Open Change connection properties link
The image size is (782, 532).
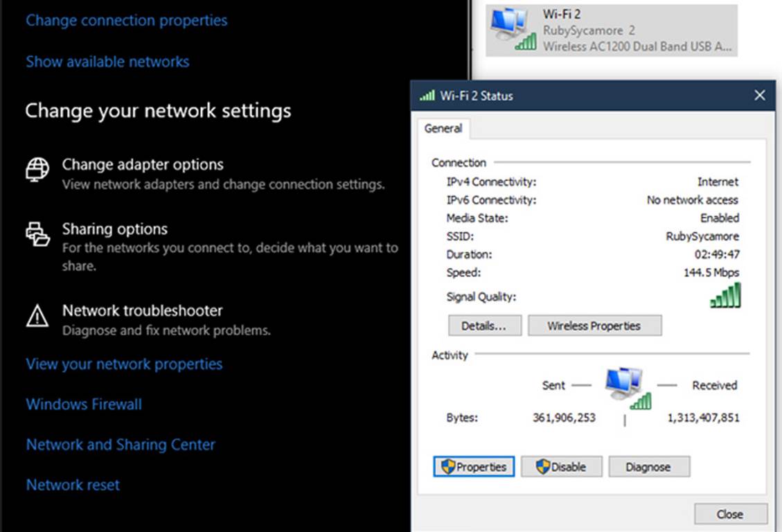point(127,21)
